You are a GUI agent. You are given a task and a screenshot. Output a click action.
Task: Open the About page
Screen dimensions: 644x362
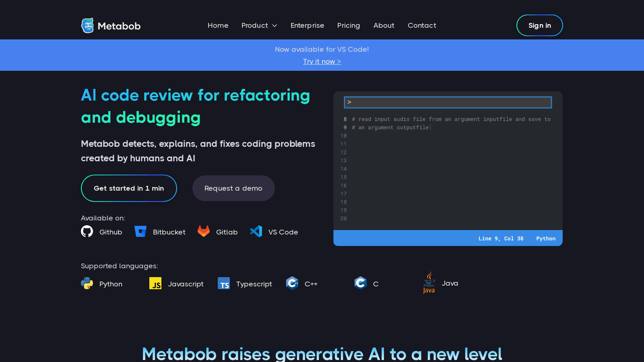point(384,25)
